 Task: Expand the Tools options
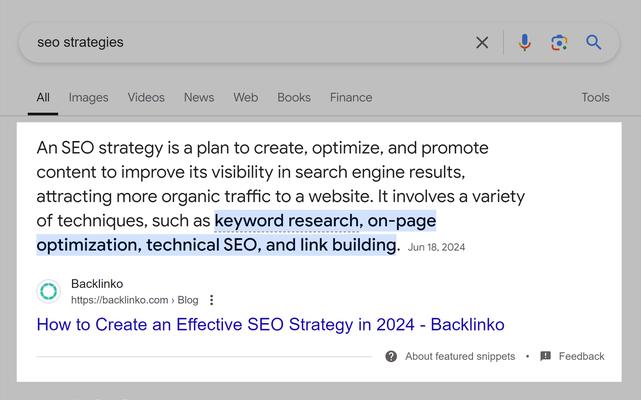coord(595,97)
